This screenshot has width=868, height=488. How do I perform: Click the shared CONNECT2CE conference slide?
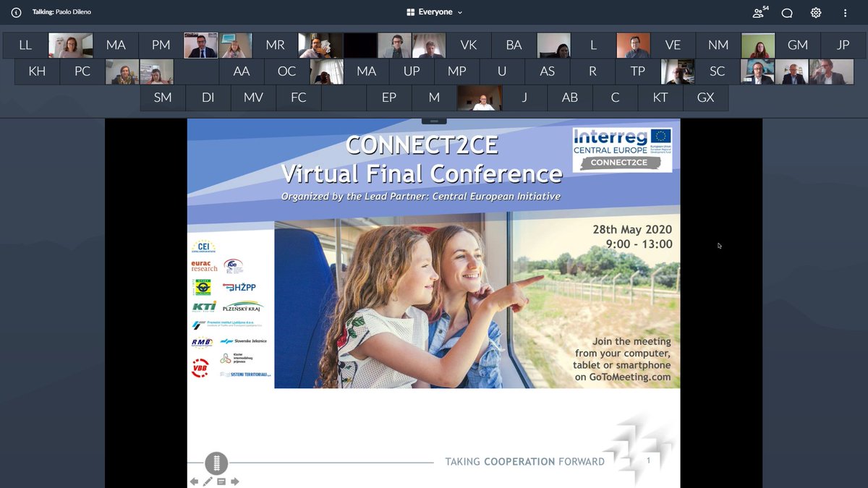pos(433,304)
